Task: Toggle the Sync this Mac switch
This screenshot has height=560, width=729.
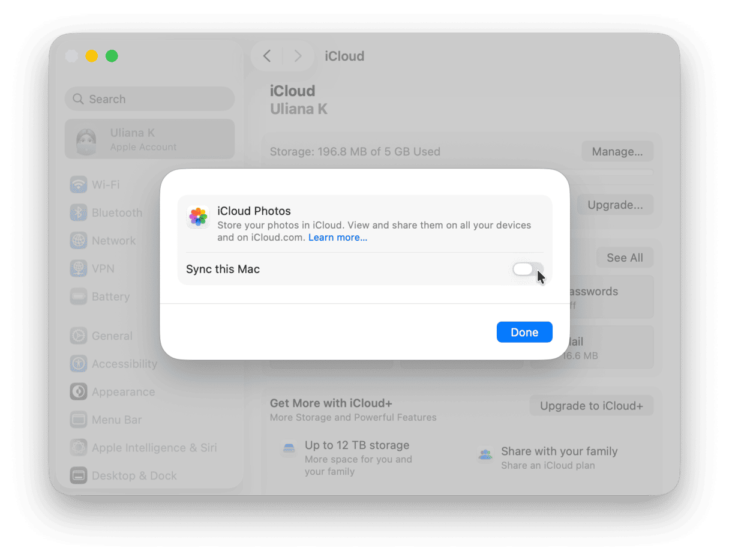Action: coord(527,269)
